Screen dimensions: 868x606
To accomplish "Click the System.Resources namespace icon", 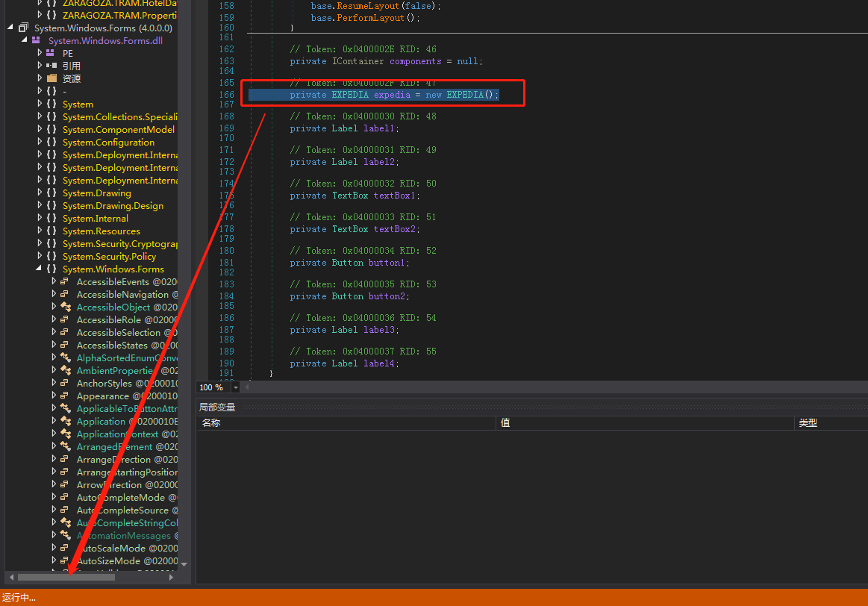I will tap(51, 231).
